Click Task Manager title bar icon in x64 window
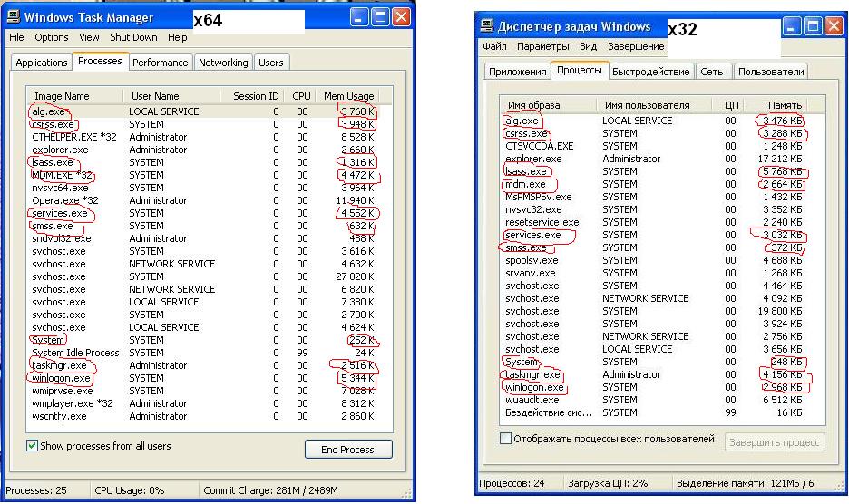Screen dimensions: 849x504 [x=14, y=17]
